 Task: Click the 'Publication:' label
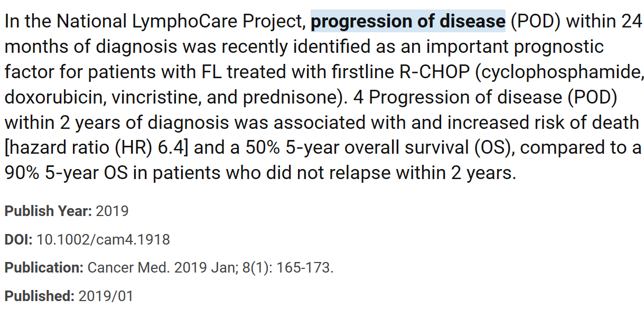pos(44,268)
